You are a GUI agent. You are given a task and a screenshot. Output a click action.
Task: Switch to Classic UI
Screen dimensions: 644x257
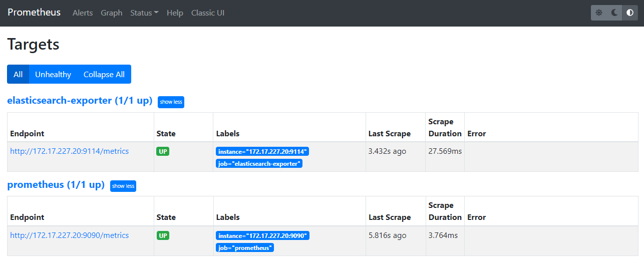coord(208,13)
